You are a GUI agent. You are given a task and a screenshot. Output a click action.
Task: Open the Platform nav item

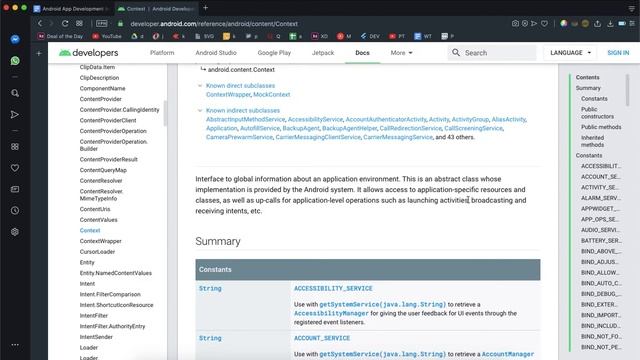(x=162, y=53)
